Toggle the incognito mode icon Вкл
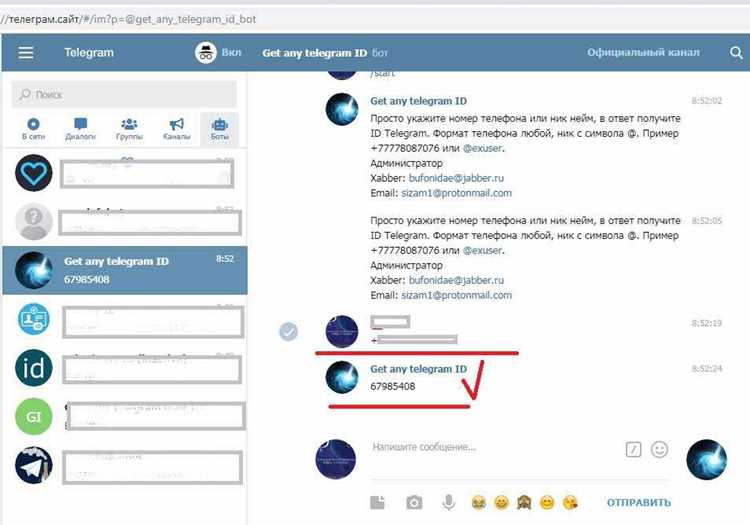The height and width of the screenshot is (525, 750). tap(206, 53)
